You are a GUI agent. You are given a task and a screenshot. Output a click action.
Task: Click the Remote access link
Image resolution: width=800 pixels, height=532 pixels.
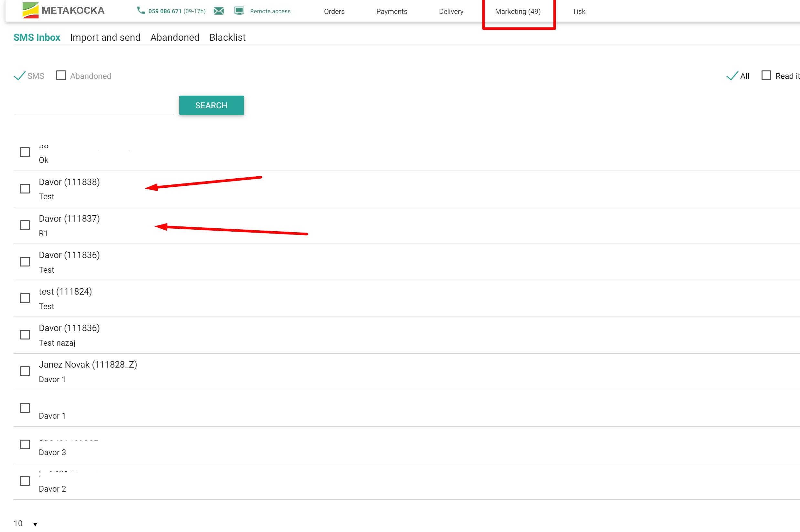click(x=270, y=11)
